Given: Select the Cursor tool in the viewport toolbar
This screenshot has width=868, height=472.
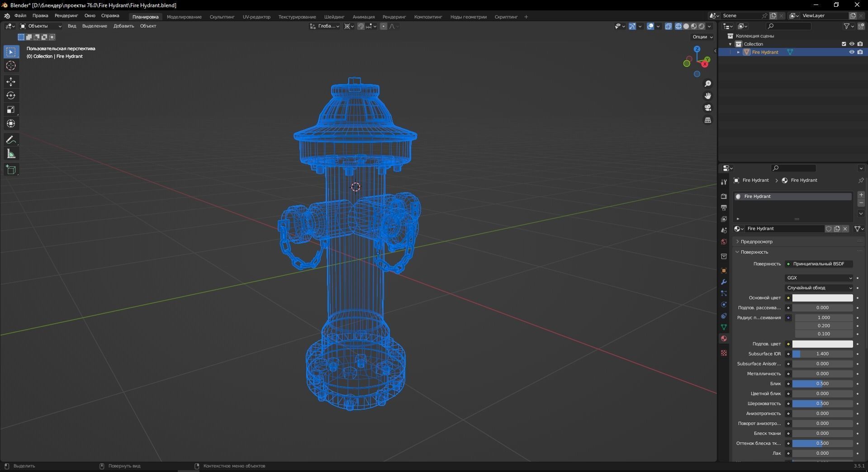Looking at the screenshot, I should click(x=11, y=66).
